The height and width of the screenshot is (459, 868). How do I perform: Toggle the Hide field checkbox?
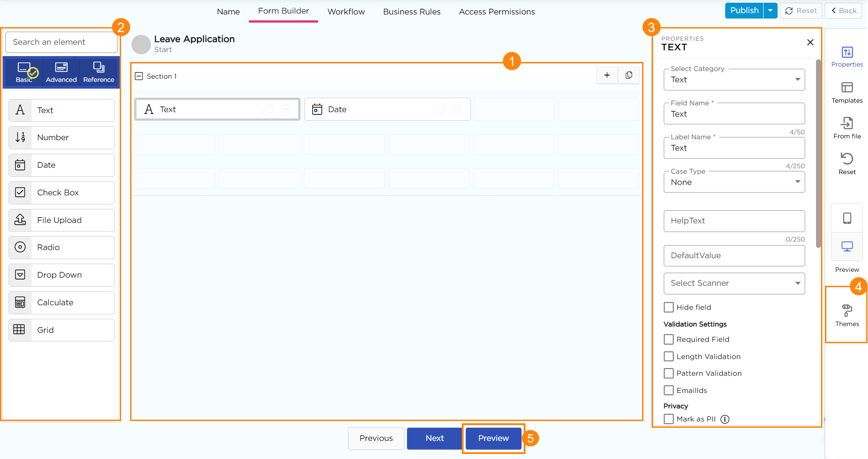click(x=669, y=308)
